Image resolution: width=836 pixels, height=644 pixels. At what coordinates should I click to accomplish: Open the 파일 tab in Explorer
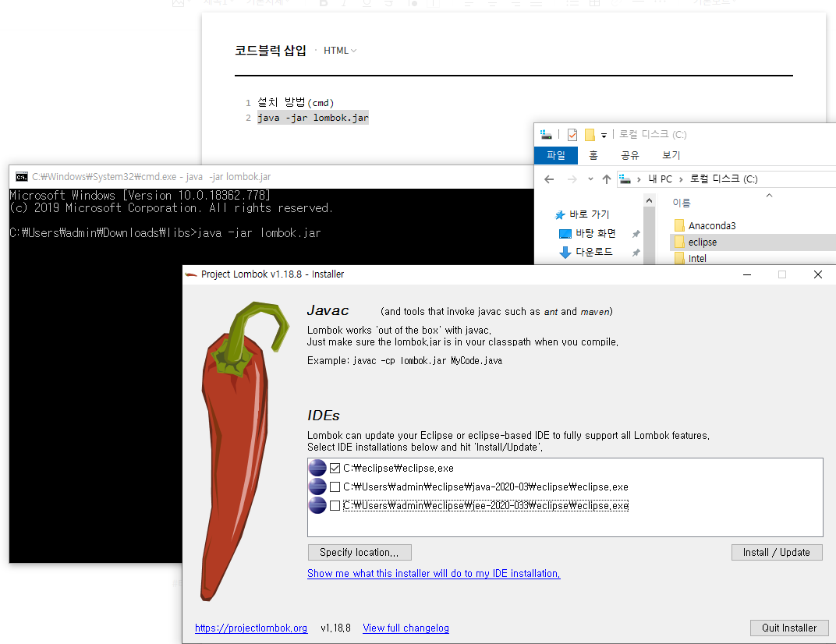(x=555, y=155)
